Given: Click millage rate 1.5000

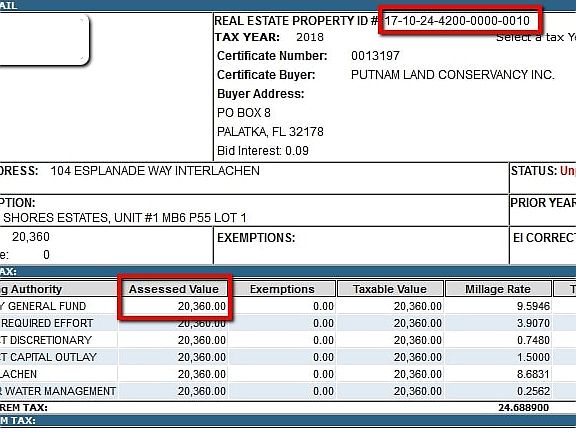Looking at the screenshot, I should pyautogui.click(x=533, y=357).
